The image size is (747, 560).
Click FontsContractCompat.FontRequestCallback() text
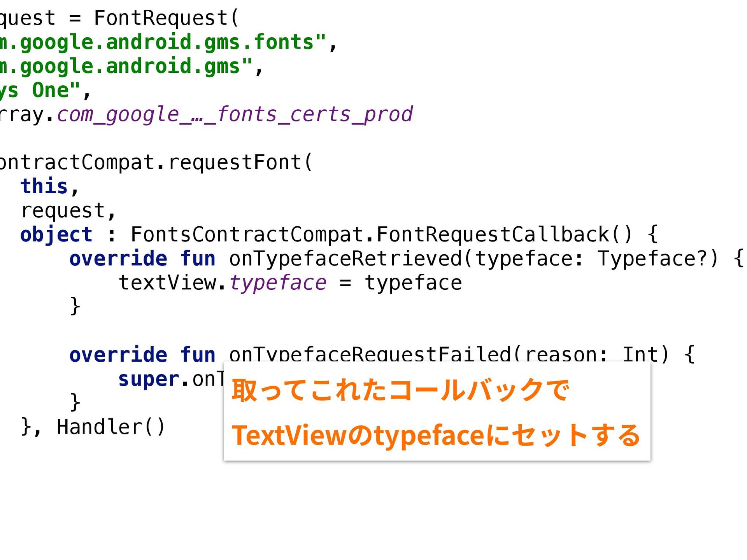coord(382,234)
